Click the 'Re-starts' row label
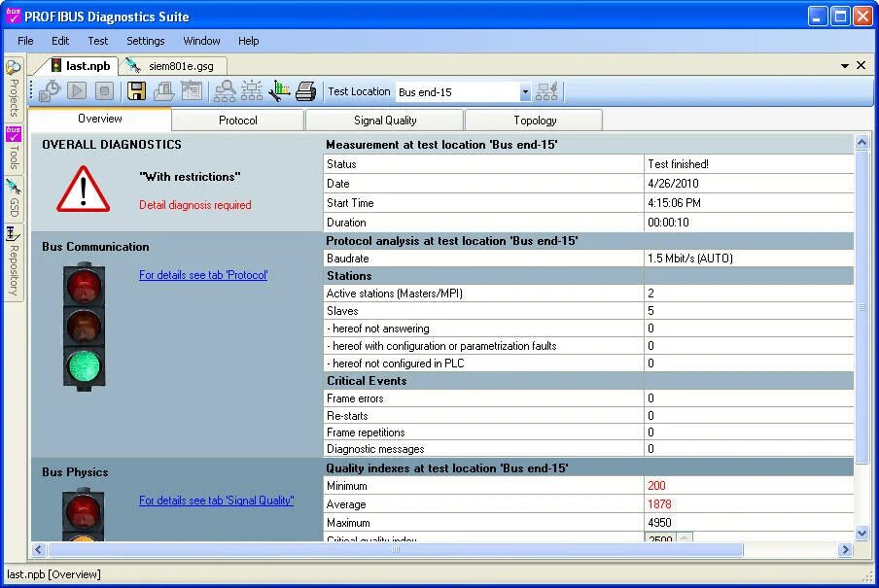Viewport: 879px width, 588px height. pyautogui.click(x=347, y=416)
